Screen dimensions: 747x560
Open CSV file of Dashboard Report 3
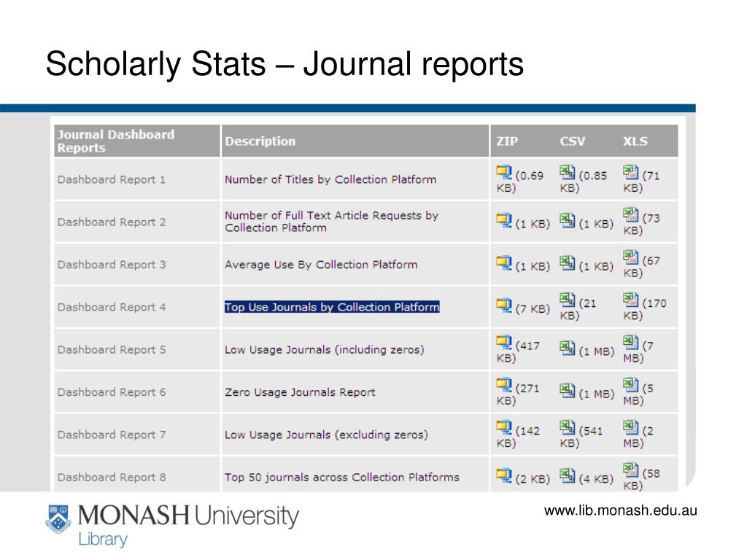click(568, 262)
